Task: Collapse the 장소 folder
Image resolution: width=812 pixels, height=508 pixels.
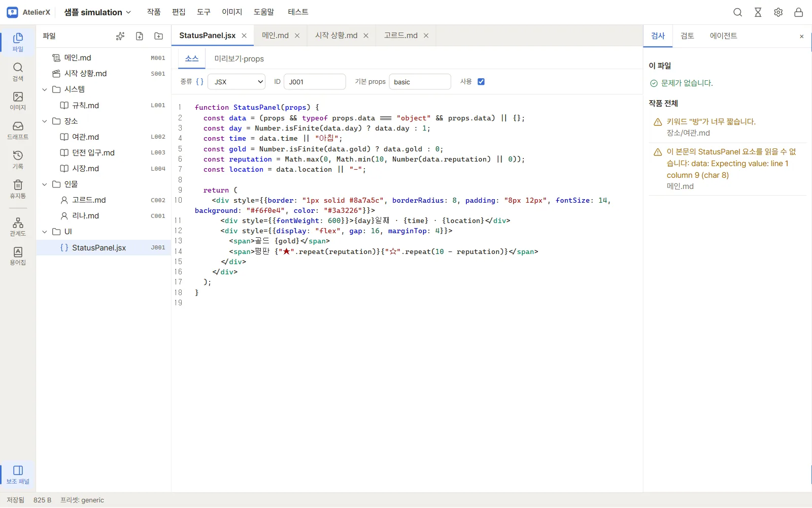Action: coord(45,121)
